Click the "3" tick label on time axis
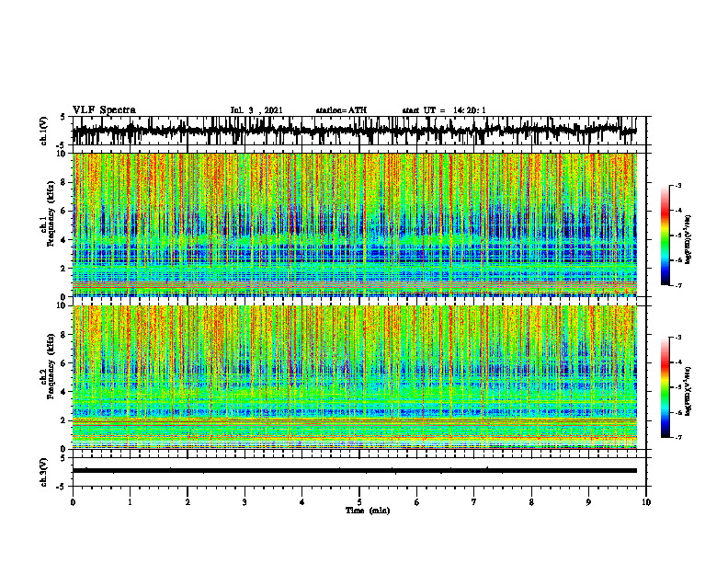Image resolution: width=728 pixels, height=563 pixels. (x=245, y=502)
